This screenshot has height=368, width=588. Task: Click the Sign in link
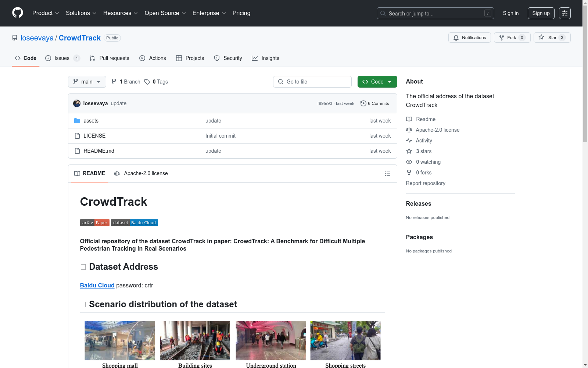pyautogui.click(x=511, y=13)
